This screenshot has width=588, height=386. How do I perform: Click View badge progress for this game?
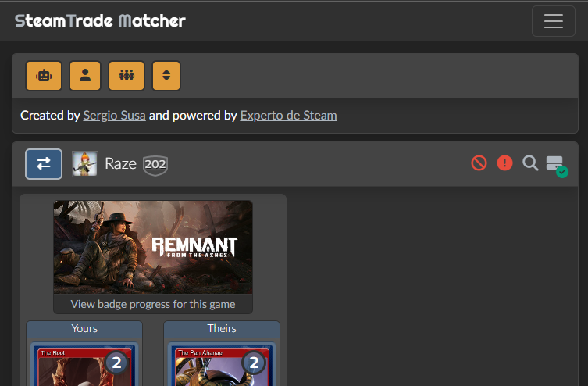click(x=153, y=304)
